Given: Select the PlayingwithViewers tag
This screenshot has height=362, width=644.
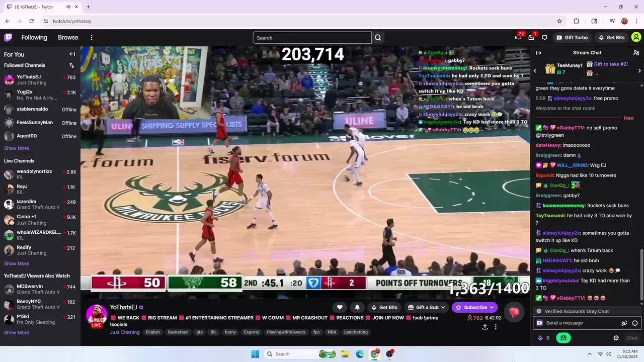Looking at the screenshot, I should pos(286,332).
